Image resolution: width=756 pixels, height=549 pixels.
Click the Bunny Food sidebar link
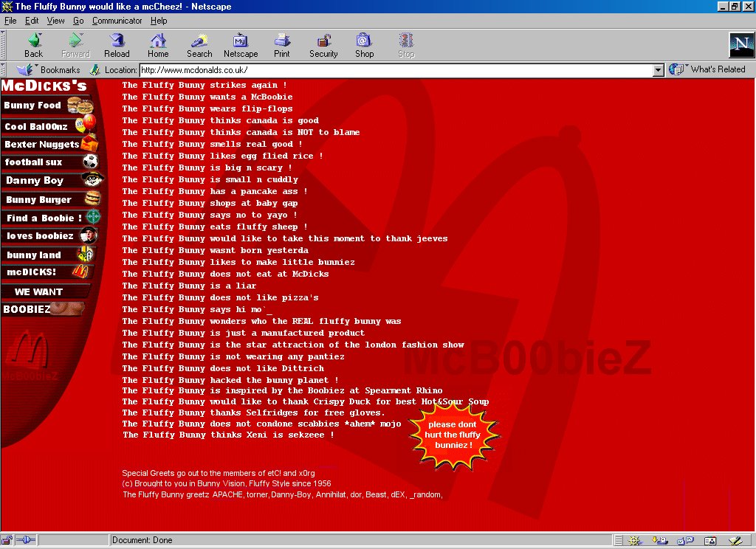[x=48, y=106]
